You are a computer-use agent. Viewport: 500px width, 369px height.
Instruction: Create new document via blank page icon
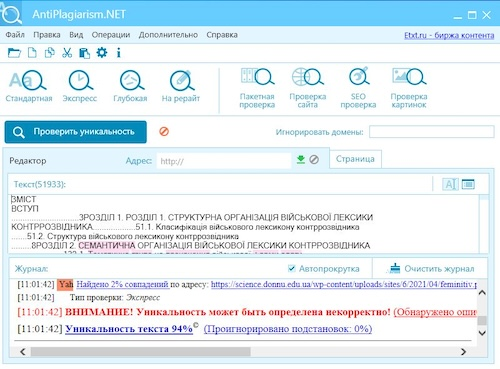[x=32, y=53]
